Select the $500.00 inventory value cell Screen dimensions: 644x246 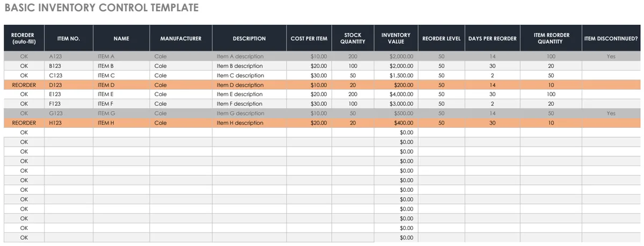(396, 113)
